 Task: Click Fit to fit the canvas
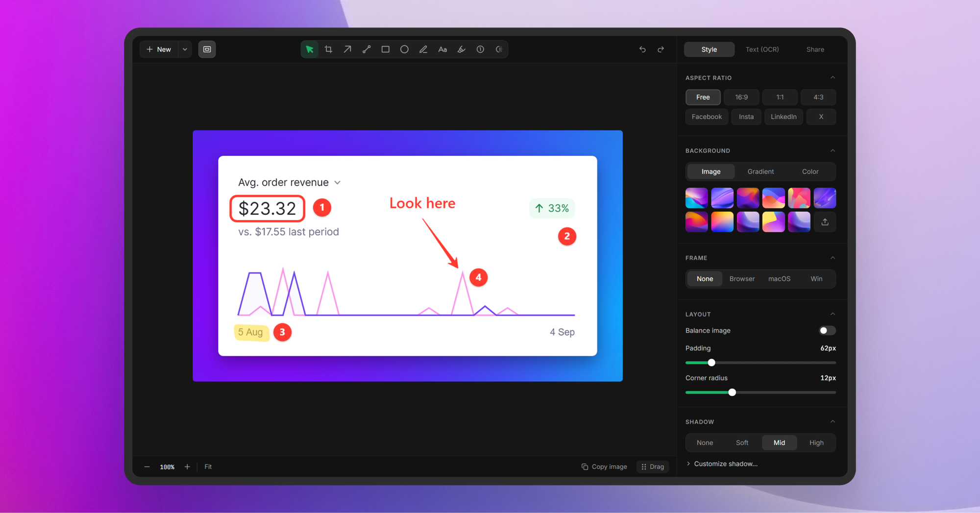coord(208,467)
